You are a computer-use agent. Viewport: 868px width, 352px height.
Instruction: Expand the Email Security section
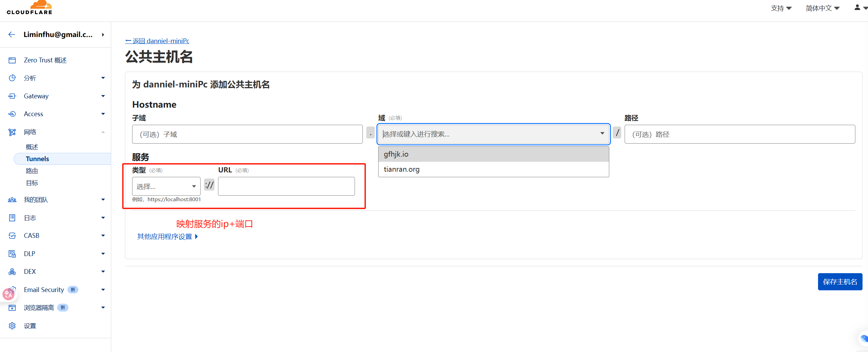tap(103, 290)
